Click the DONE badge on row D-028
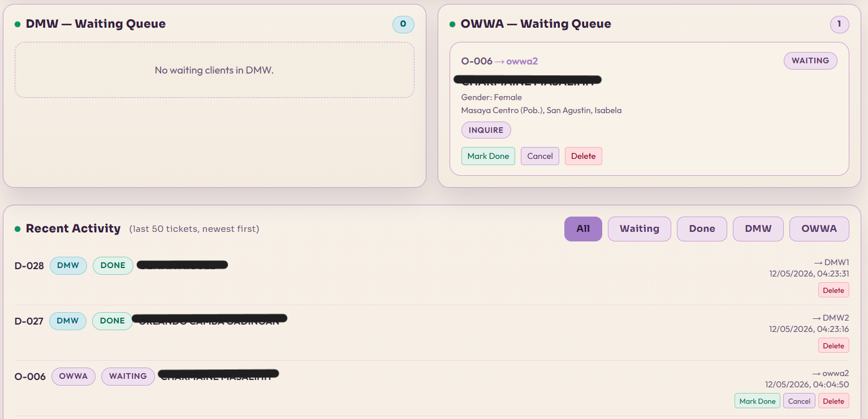The image size is (868, 419). pos(113,266)
